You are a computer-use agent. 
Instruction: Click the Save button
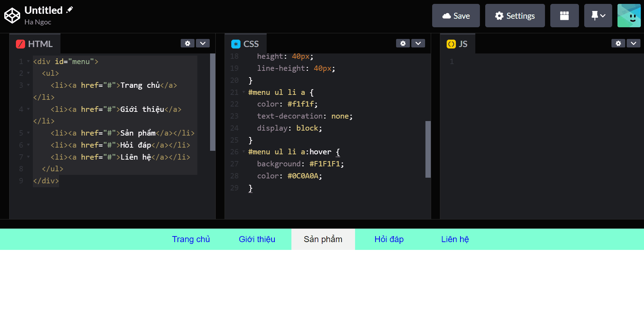(x=456, y=15)
